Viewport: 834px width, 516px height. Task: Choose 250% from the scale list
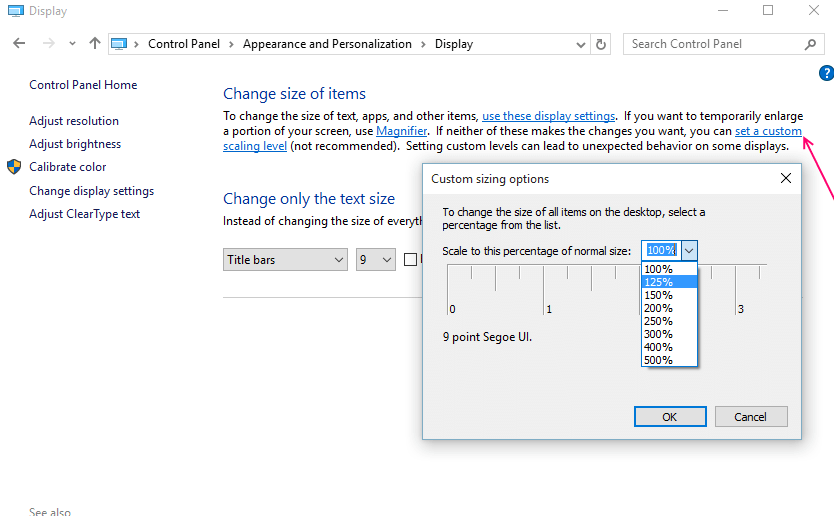click(669, 321)
